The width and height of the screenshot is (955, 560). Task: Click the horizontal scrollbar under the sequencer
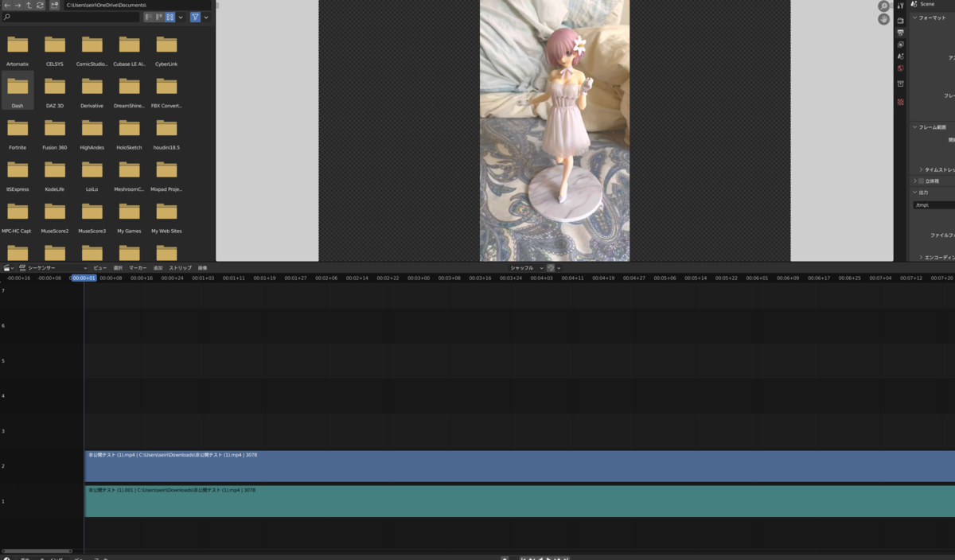(37, 550)
